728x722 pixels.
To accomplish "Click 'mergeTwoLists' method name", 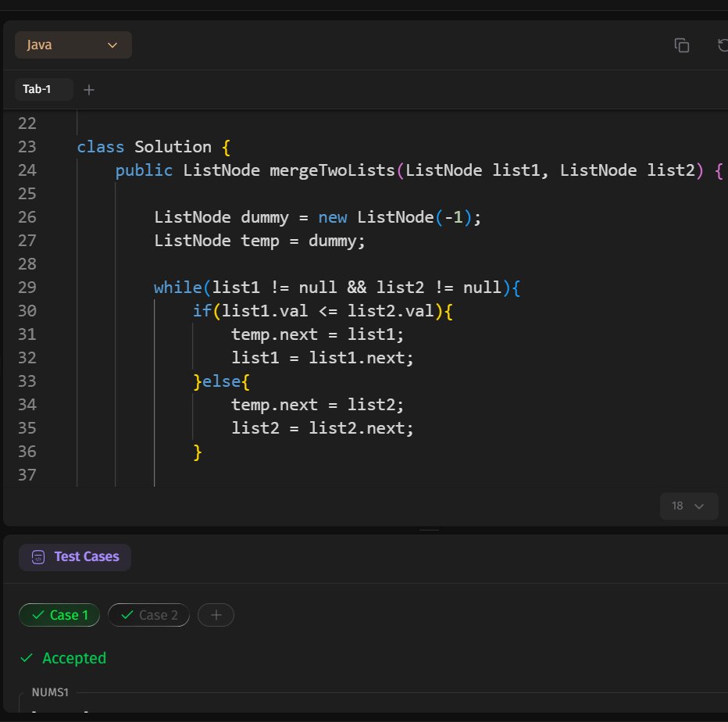I will [332, 170].
